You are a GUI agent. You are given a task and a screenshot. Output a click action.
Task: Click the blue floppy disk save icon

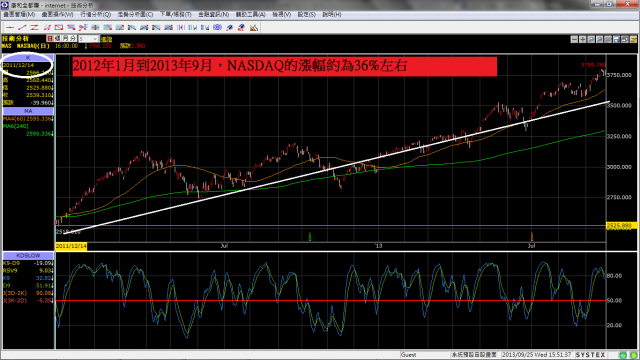616,39
